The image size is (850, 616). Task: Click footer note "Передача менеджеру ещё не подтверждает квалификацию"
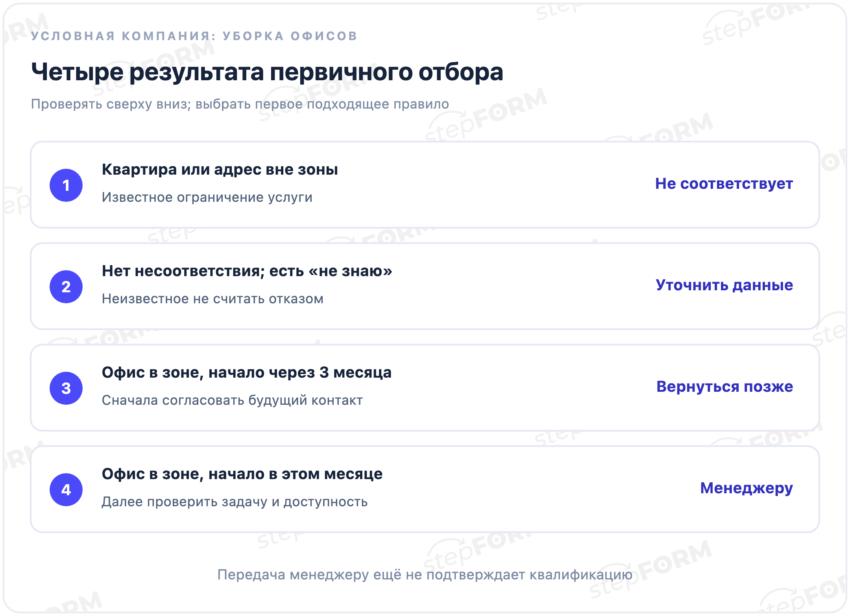point(425,575)
